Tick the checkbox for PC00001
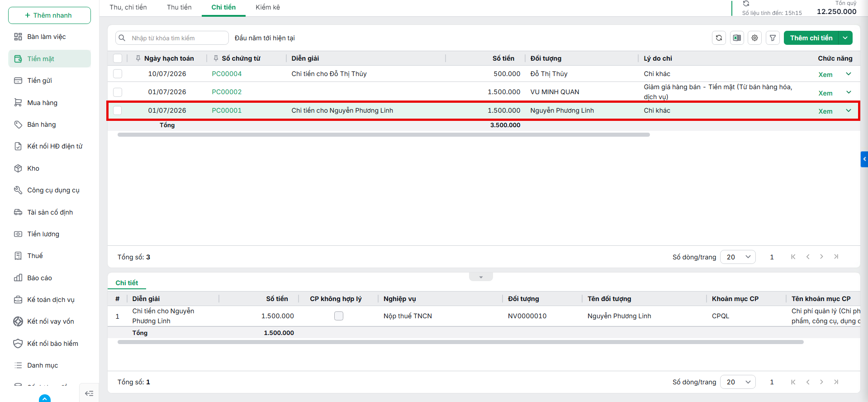Viewport: 868px width, 402px height. pyautogui.click(x=118, y=110)
